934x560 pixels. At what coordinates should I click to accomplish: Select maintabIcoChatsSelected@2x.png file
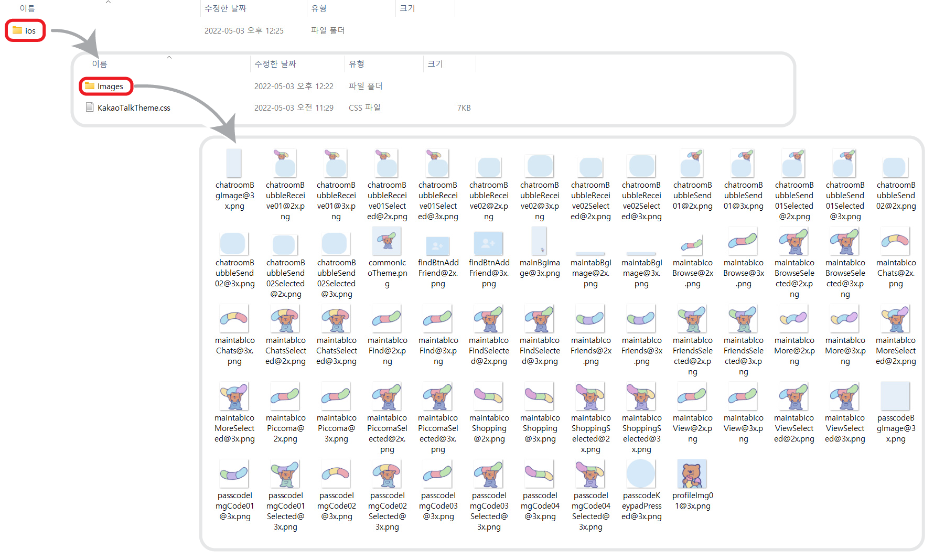(x=285, y=335)
